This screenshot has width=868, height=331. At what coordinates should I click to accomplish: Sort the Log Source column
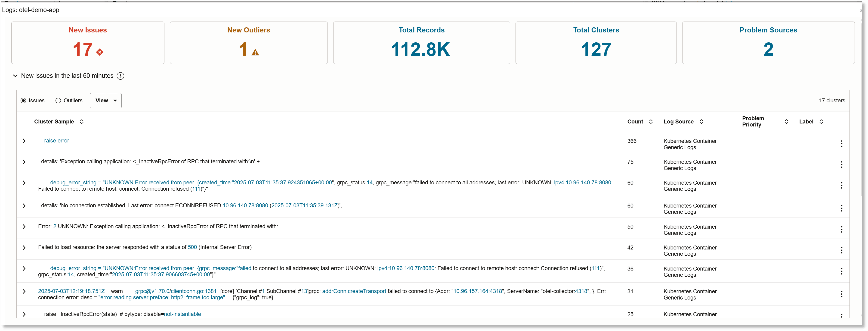click(x=701, y=122)
